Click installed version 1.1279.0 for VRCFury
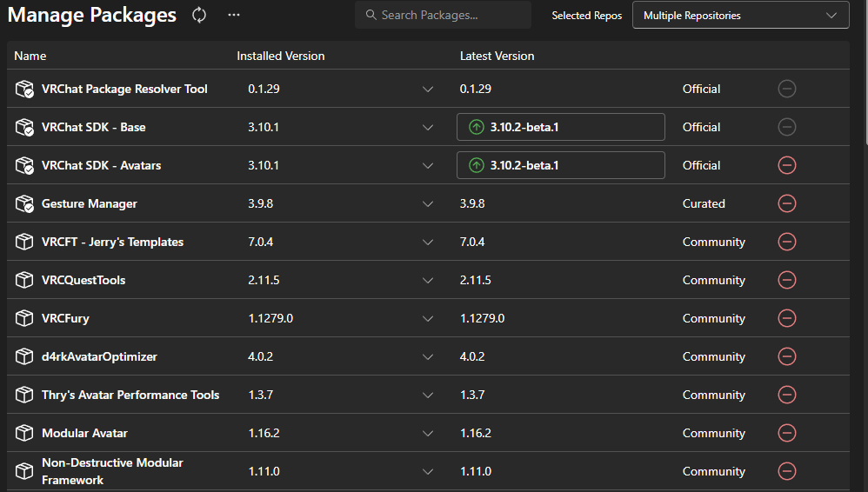868x492 pixels. pos(270,318)
